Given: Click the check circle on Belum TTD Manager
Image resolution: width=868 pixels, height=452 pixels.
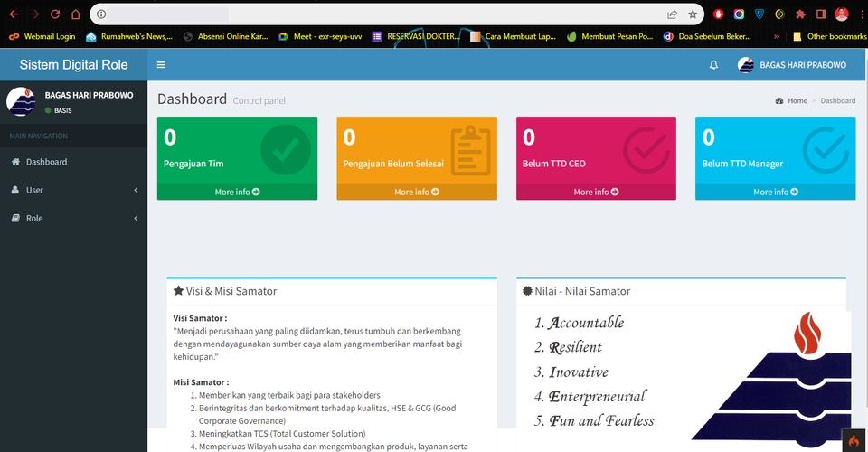Looking at the screenshot, I should click(x=826, y=150).
